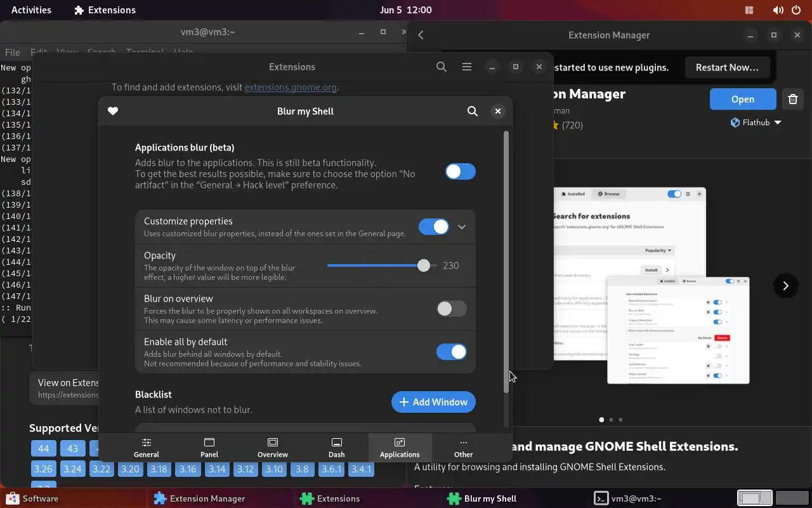Screen dimensions: 812x508
Task: Click the Blur my Shell preferences scrollbar
Action: (x=506, y=262)
